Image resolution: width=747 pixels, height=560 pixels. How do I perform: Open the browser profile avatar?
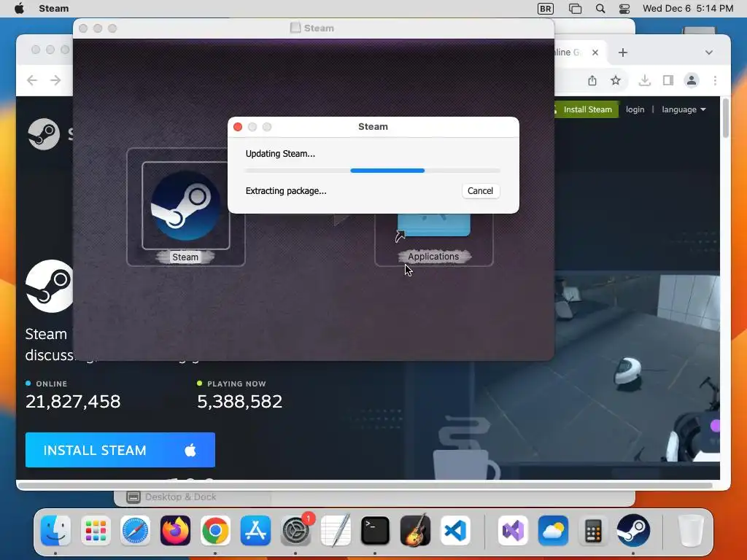click(x=692, y=80)
